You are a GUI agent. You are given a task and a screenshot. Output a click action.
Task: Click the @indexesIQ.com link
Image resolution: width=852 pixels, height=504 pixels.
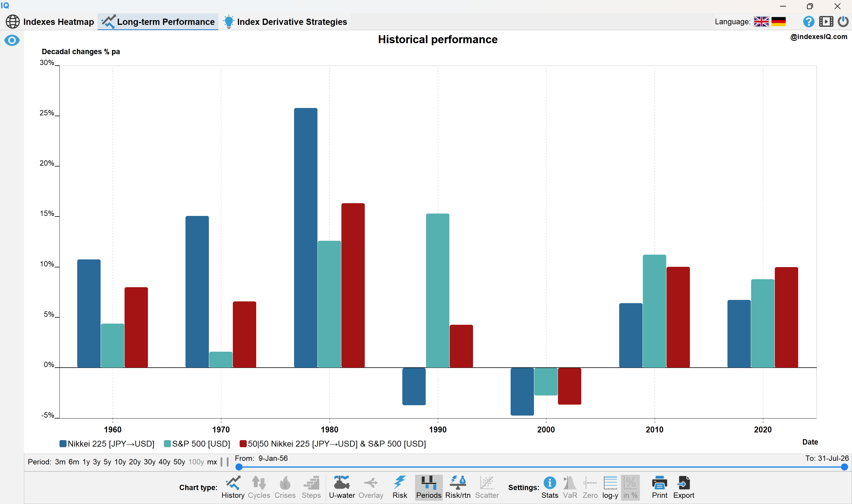pyautogui.click(x=818, y=37)
